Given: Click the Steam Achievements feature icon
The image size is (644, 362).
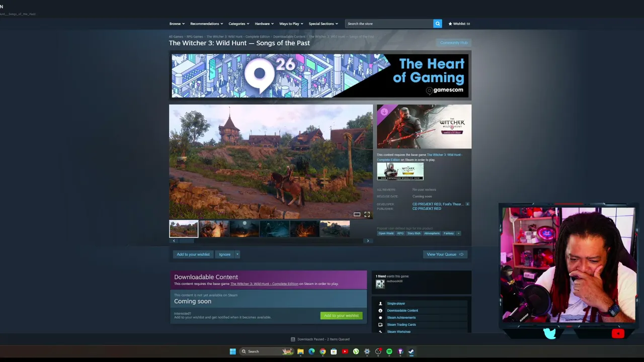Looking at the screenshot, I should point(380,318).
